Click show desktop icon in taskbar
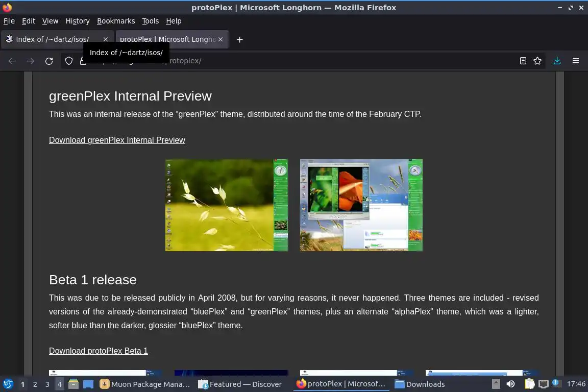The image size is (588, 392). point(88,384)
